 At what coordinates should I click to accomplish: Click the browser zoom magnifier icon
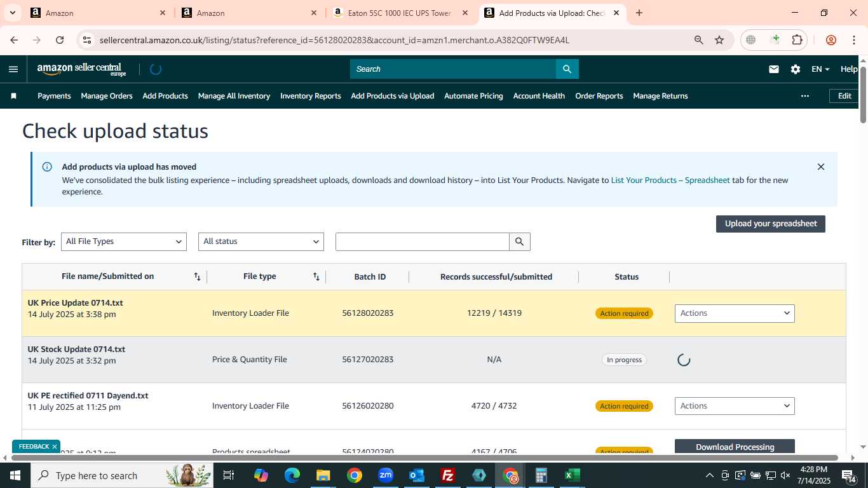pyautogui.click(x=699, y=40)
